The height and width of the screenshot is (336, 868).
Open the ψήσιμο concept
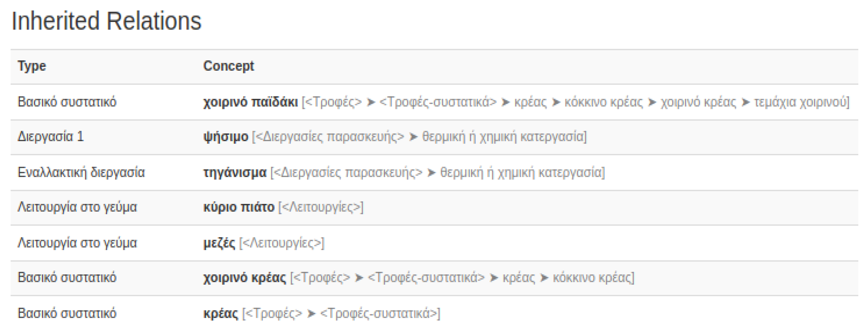pos(225,137)
